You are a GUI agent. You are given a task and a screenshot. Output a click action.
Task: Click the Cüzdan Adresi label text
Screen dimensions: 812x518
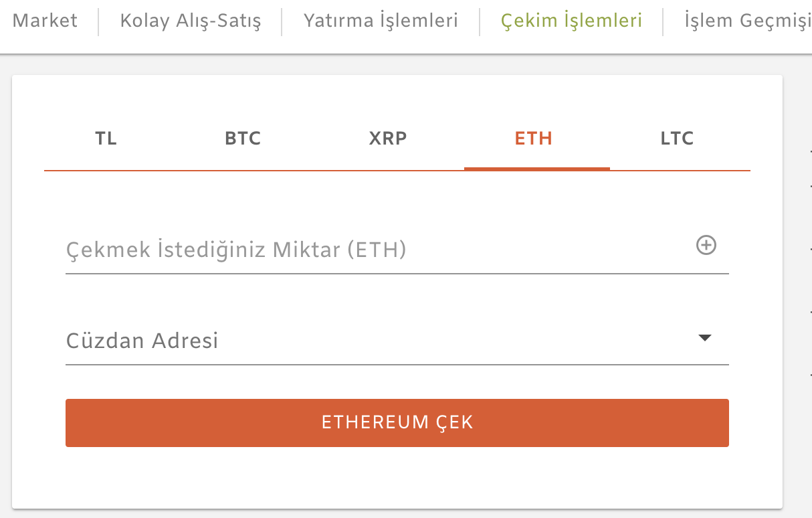[x=142, y=341]
